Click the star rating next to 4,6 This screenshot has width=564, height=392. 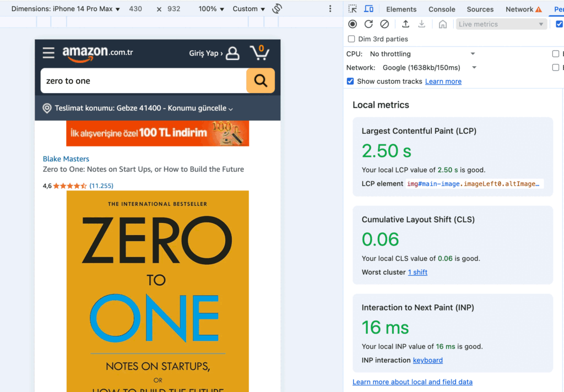(x=70, y=186)
